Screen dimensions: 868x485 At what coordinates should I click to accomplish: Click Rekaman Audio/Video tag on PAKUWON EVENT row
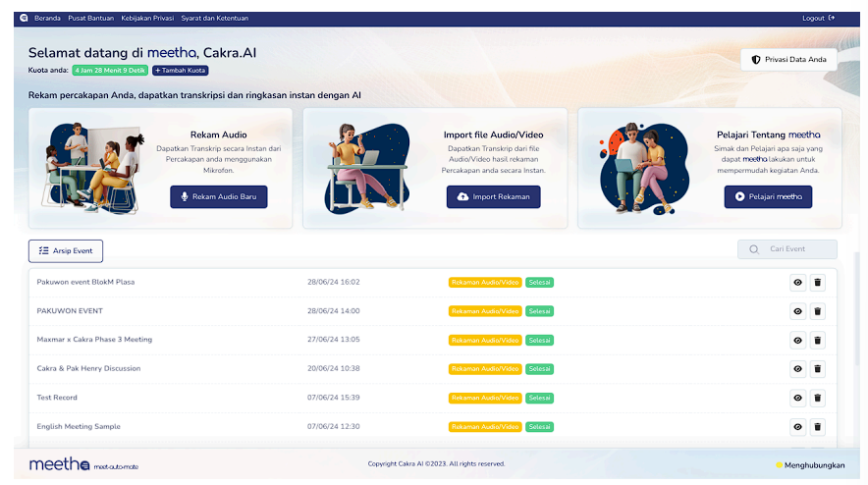pyautogui.click(x=485, y=311)
